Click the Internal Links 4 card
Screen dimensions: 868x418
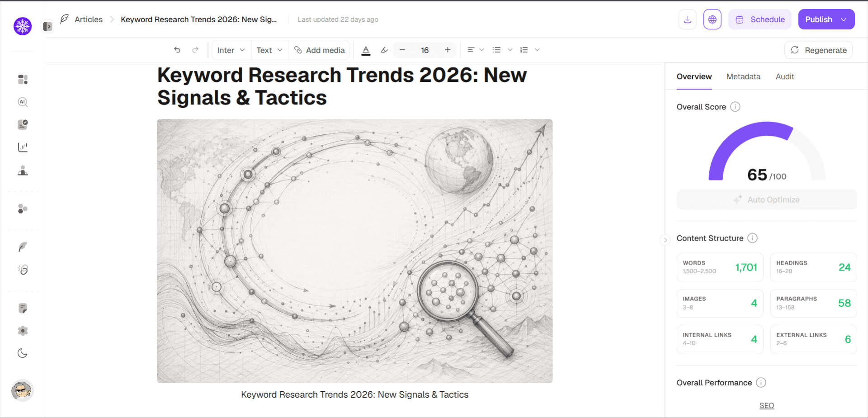(720, 339)
